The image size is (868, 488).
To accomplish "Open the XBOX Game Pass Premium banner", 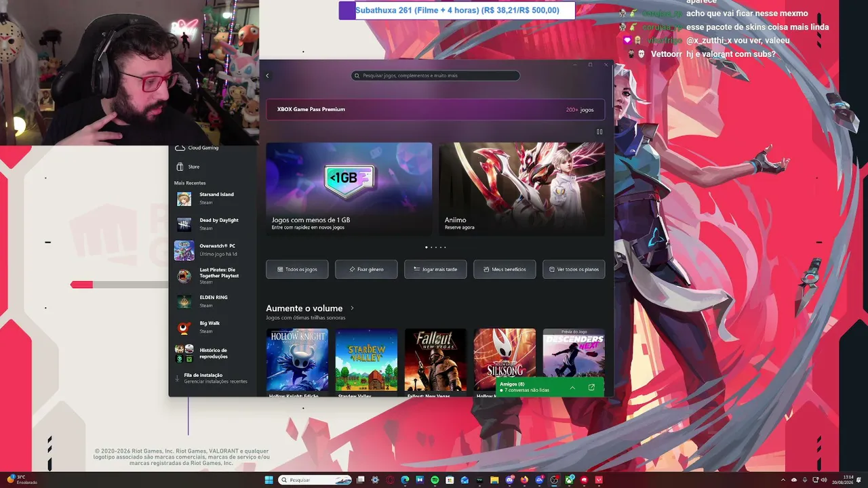I will click(435, 109).
